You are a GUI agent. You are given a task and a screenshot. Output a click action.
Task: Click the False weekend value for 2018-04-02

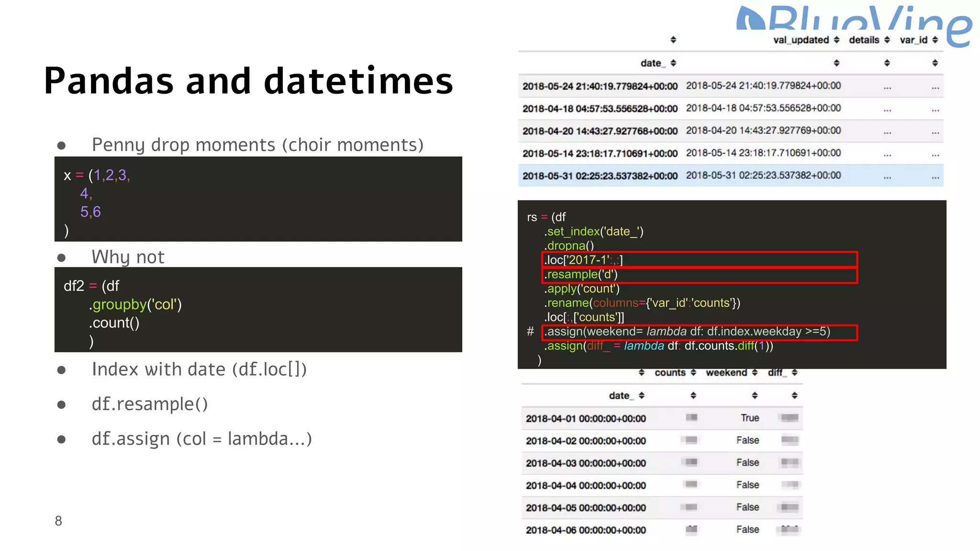(747, 440)
